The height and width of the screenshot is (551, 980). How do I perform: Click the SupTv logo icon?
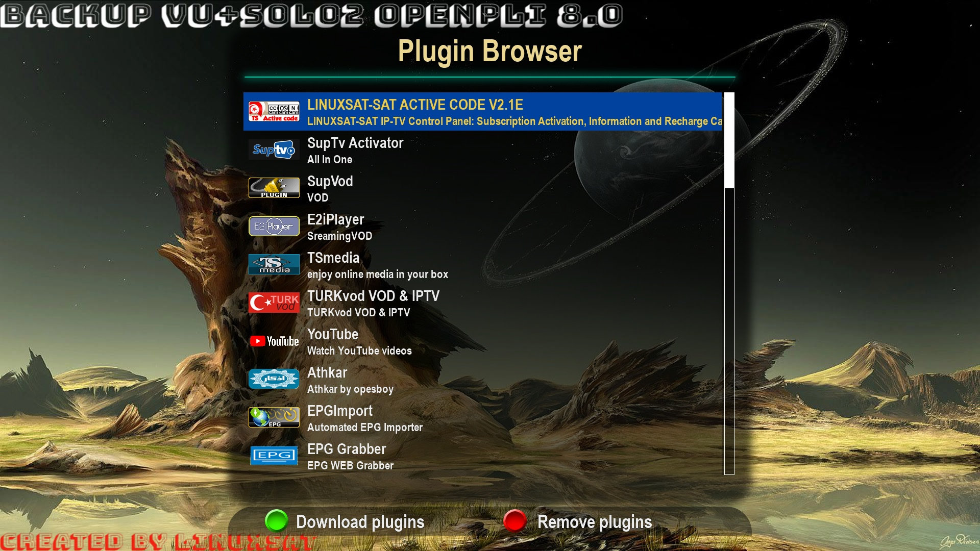tap(274, 149)
